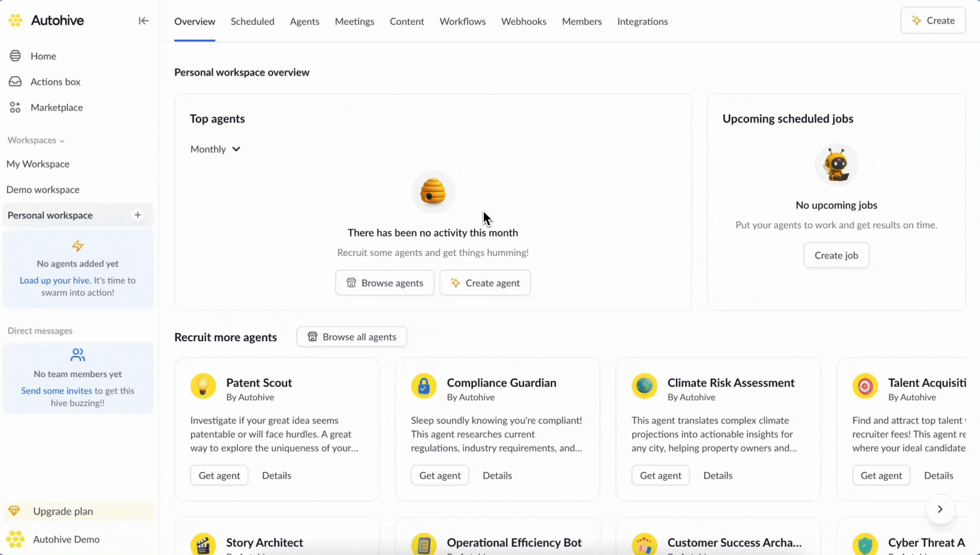Viewport: 980px width, 555px height.
Task: Open the Integrations tab
Action: coord(643,21)
